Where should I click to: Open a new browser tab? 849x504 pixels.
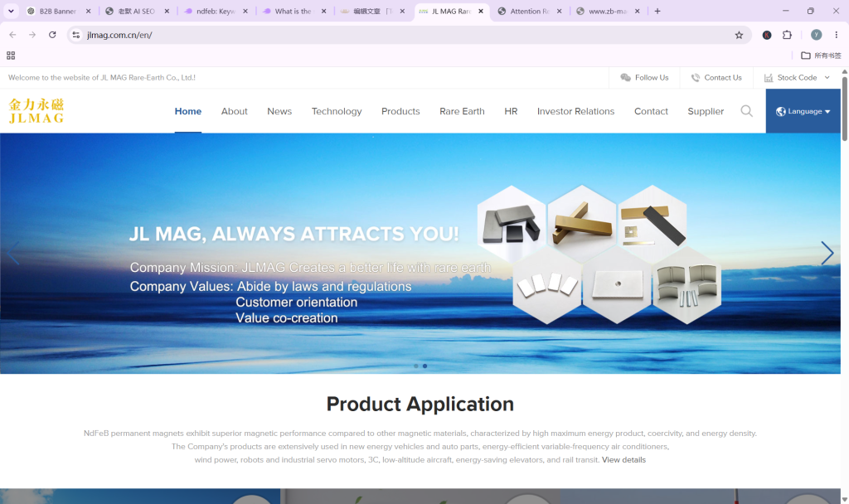pos(657,11)
